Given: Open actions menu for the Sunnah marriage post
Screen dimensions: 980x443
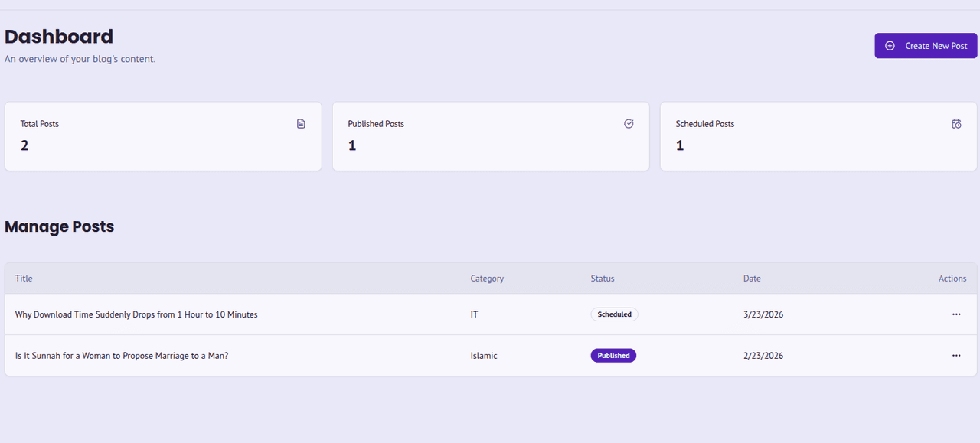Looking at the screenshot, I should tap(956, 356).
